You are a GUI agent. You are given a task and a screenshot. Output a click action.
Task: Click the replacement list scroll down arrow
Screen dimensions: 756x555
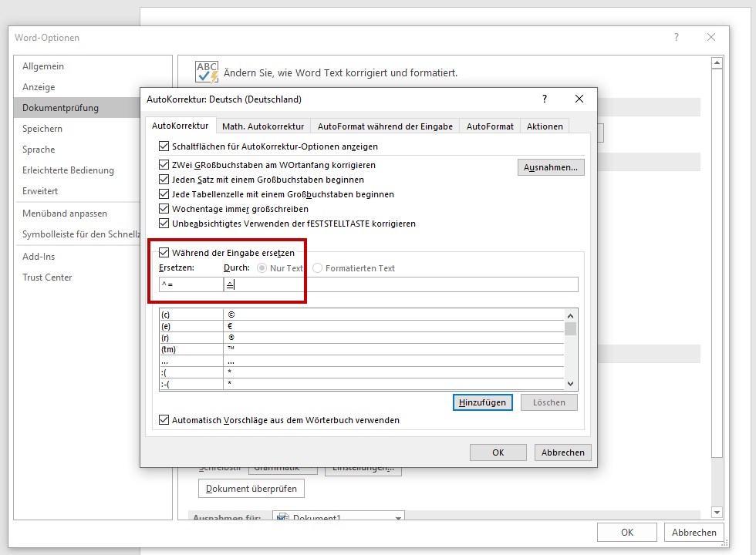570,384
